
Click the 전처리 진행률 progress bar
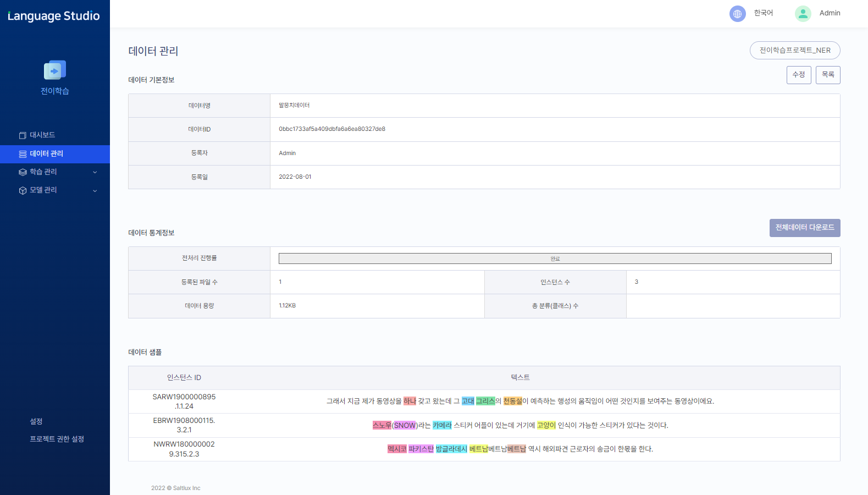(555, 258)
